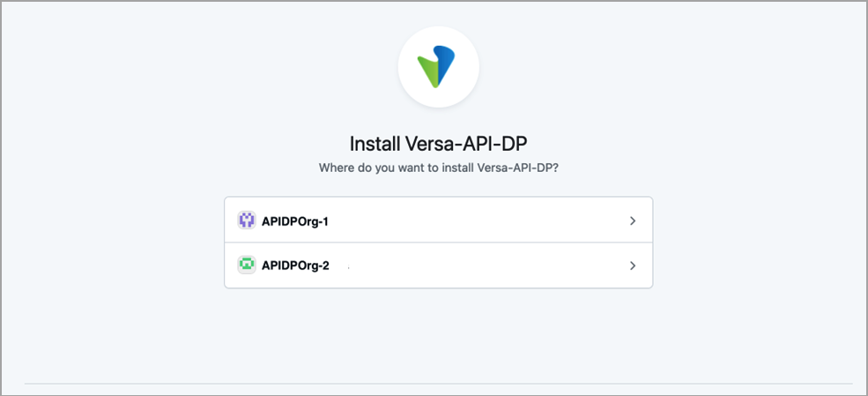Click the purple APIDPOrg-1 avatar icon
The width and height of the screenshot is (868, 396).
[x=247, y=220]
